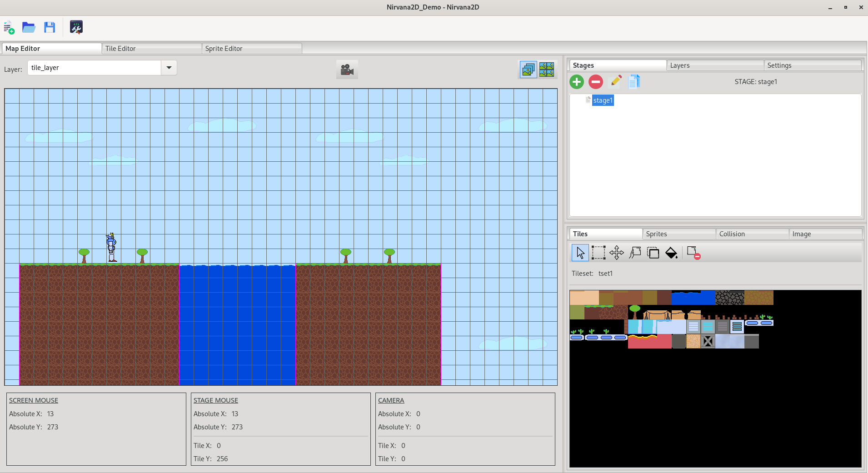This screenshot has height=473, width=868.
Task: Switch to the Tile Editor tab
Action: 152,49
